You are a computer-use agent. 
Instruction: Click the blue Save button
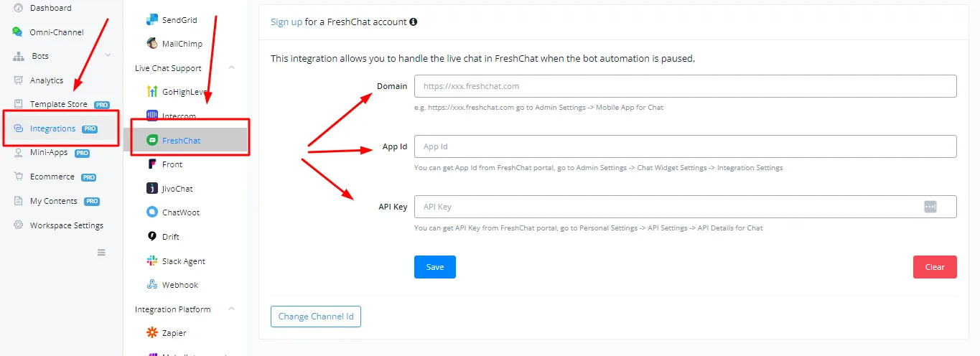click(435, 267)
